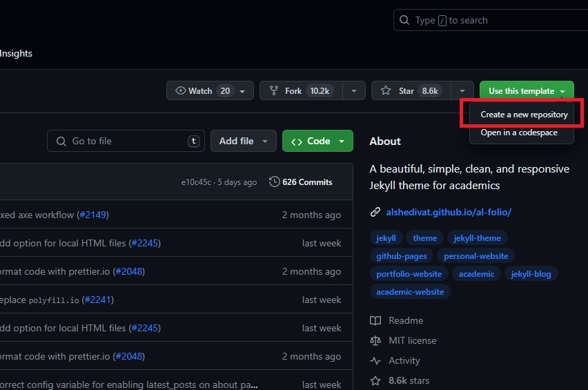Viewport: 588px width, 390px height.
Task: Click the Use this template button
Action: (521, 91)
